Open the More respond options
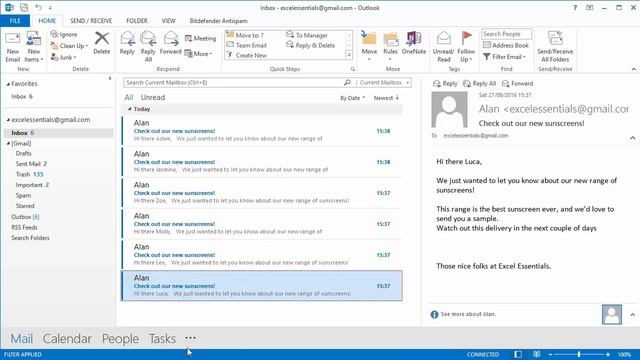The image size is (640, 360). point(198,53)
